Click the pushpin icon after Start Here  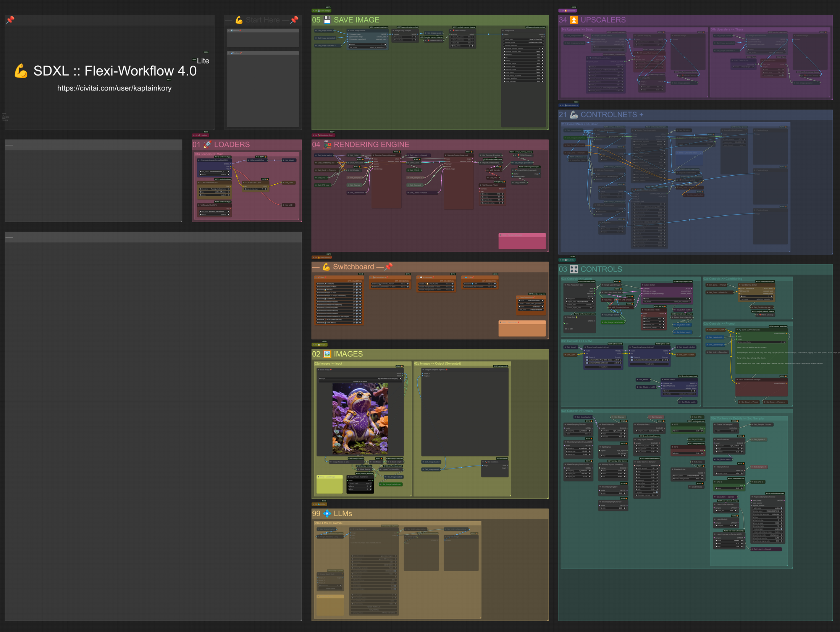coord(294,20)
